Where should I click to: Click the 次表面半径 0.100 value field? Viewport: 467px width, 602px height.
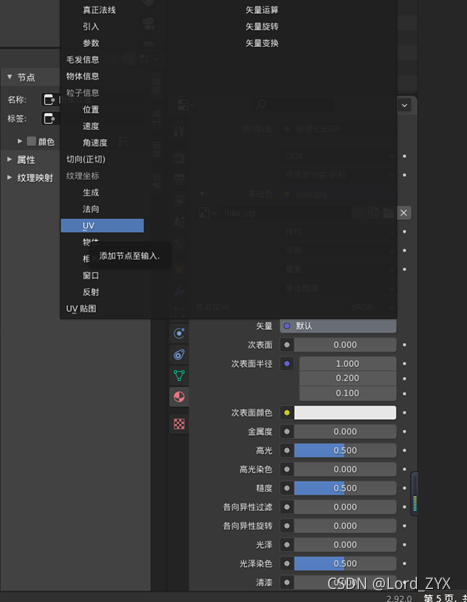[348, 393]
